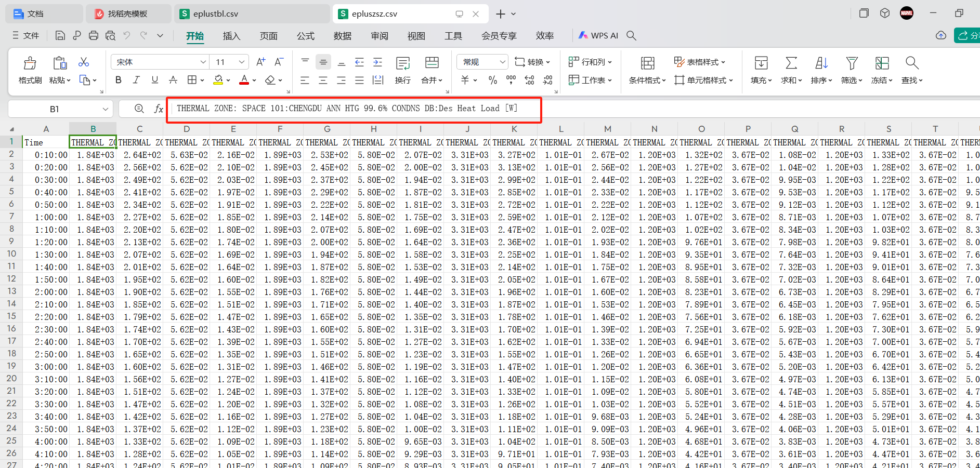Click the WPS AI button
The height and width of the screenshot is (468, 980).
598,35
